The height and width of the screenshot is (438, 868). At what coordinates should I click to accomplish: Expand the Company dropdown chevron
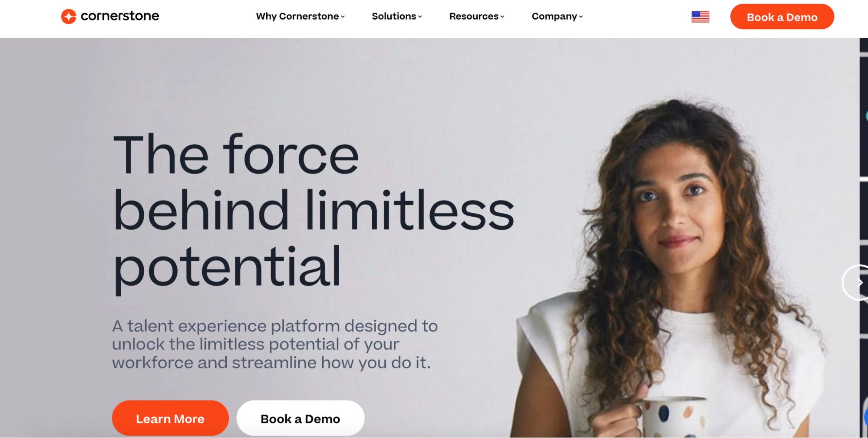coord(581,17)
